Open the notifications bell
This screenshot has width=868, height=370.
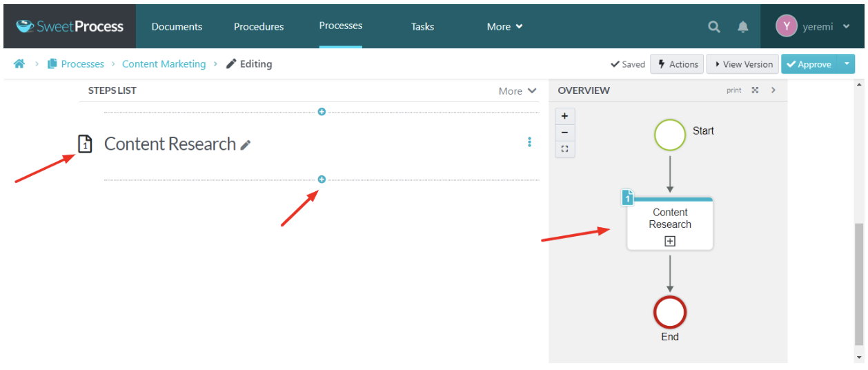click(743, 27)
